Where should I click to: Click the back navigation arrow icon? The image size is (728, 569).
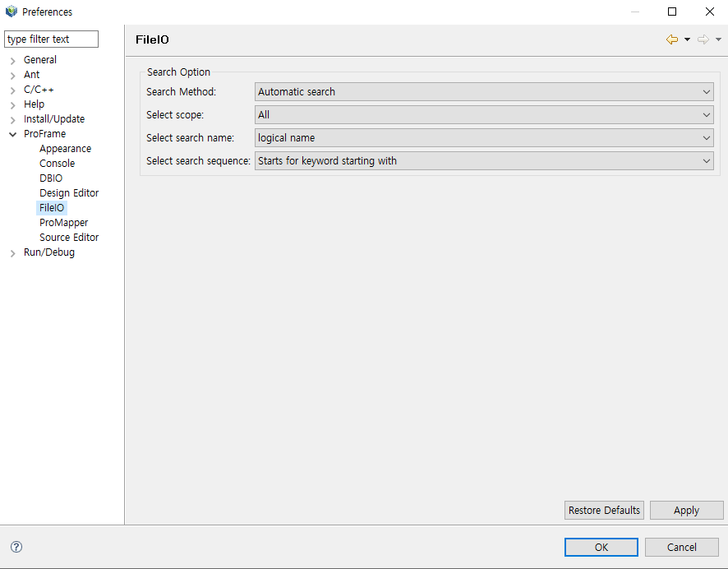click(x=672, y=39)
